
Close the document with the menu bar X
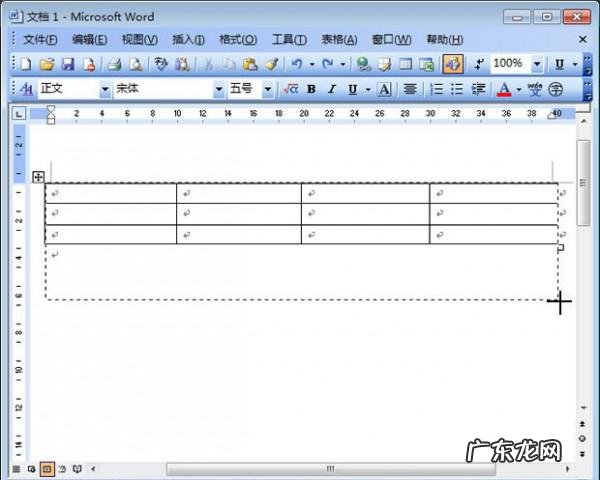pos(583,39)
